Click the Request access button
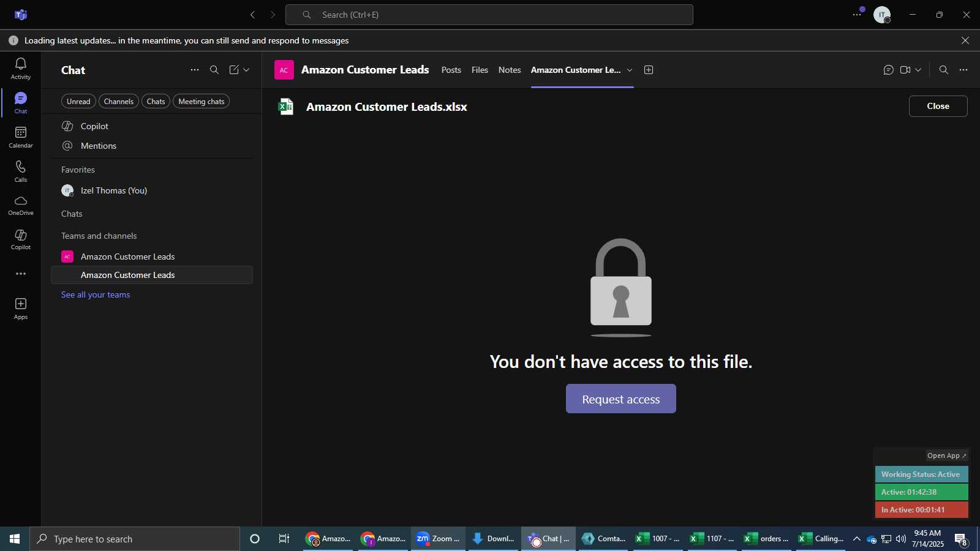This screenshot has width=980, height=551. 621,399
